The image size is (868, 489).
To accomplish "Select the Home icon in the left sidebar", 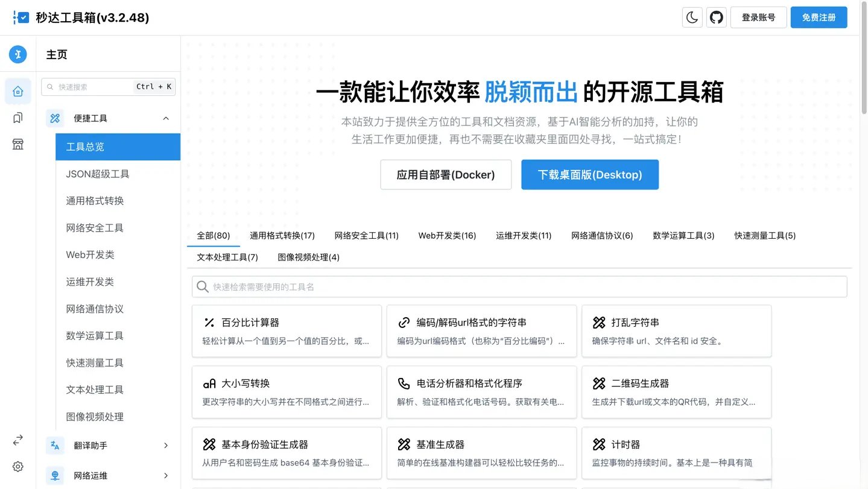I will (x=17, y=91).
